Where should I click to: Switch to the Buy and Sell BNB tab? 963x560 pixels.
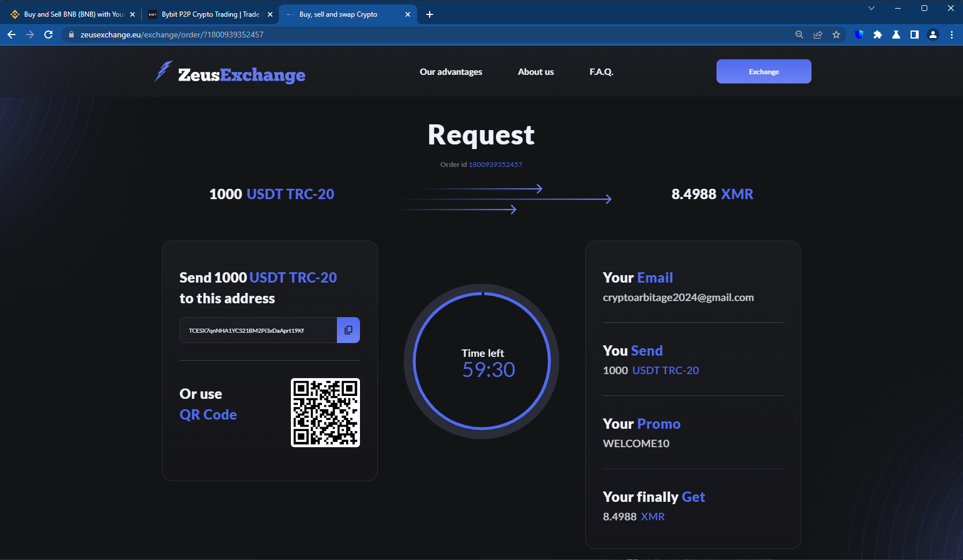tap(69, 14)
